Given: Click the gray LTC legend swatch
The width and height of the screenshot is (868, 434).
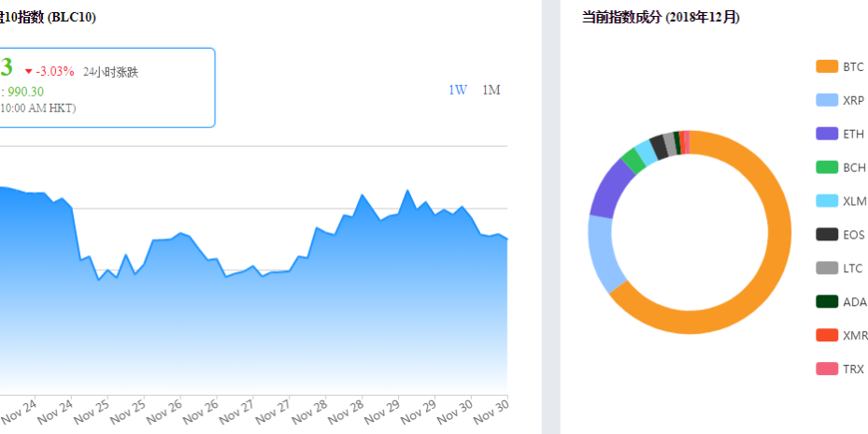Looking at the screenshot, I should pyautogui.click(x=827, y=268).
